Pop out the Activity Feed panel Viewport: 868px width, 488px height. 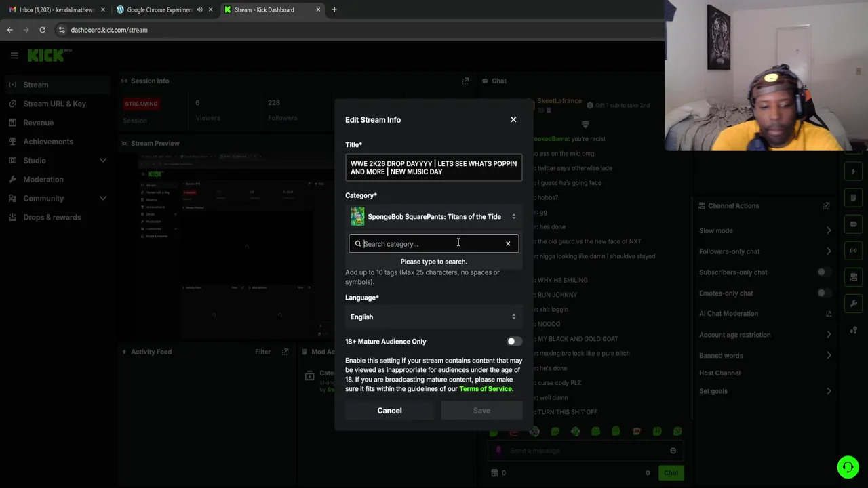point(285,352)
